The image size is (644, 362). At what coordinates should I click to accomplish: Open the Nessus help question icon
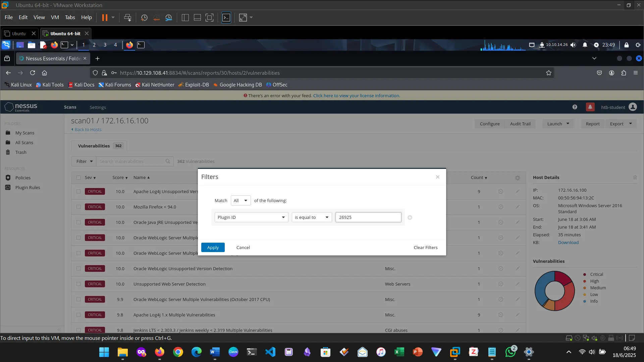575,107
